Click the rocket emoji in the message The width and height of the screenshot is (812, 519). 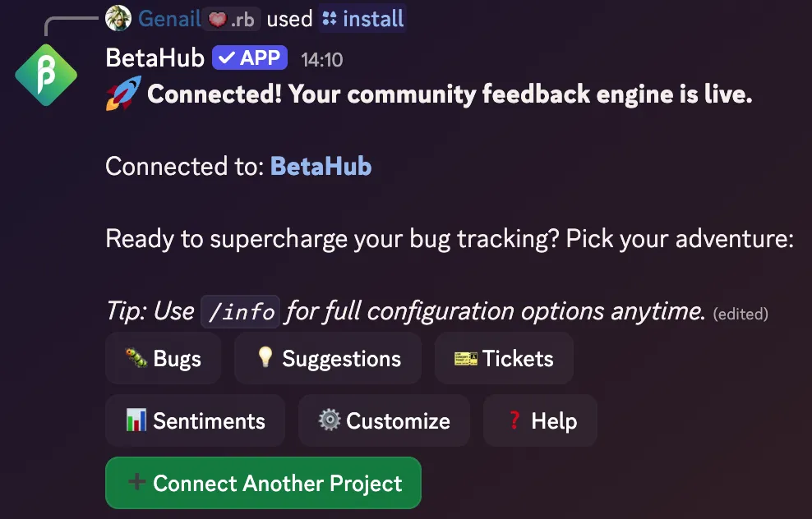[x=123, y=94]
